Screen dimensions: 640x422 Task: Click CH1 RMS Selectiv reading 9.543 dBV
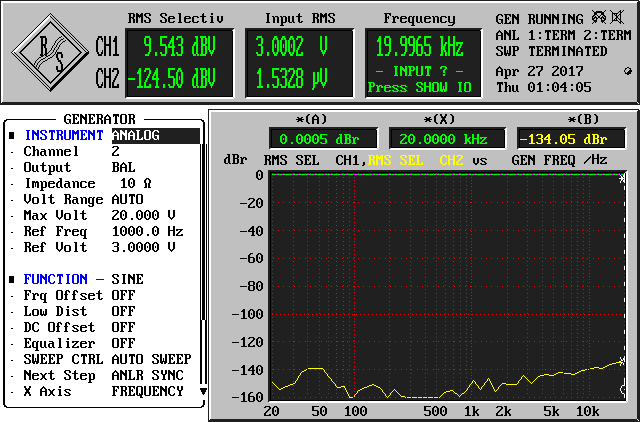coord(179,47)
